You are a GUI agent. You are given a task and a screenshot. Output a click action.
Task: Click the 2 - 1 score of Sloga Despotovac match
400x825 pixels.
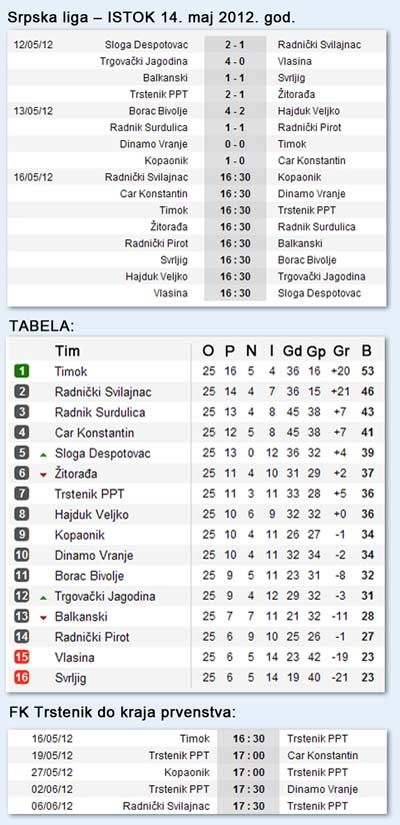235,45
